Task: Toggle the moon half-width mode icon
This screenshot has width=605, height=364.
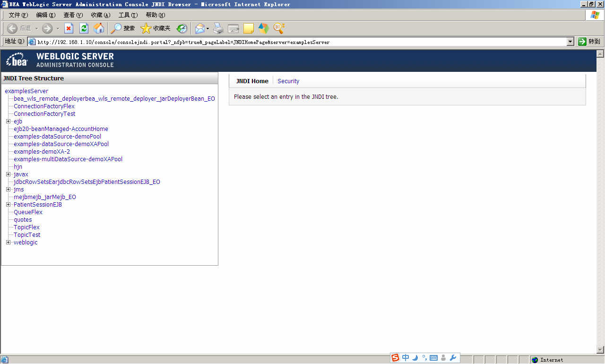Action: 415,358
